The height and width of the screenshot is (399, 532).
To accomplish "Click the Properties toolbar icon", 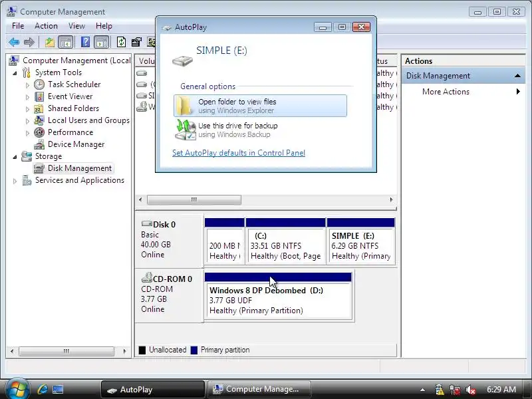I will (x=136, y=42).
